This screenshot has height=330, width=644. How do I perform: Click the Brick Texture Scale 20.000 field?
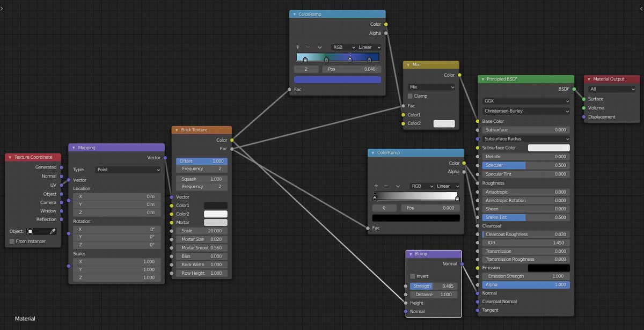click(202, 231)
